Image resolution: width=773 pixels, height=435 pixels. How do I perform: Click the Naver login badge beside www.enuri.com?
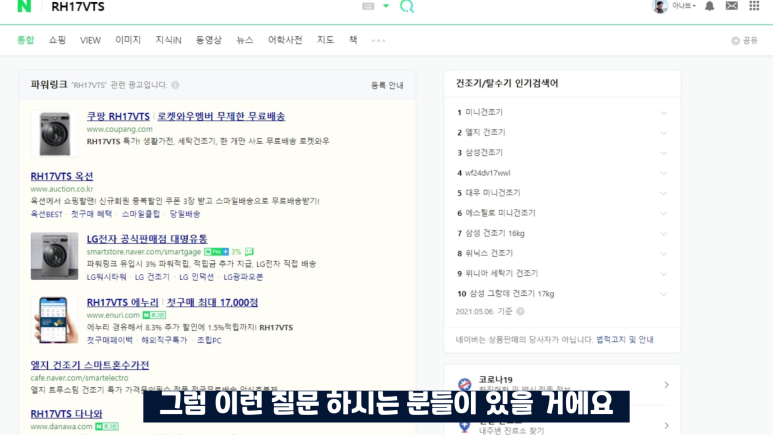tap(154, 315)
